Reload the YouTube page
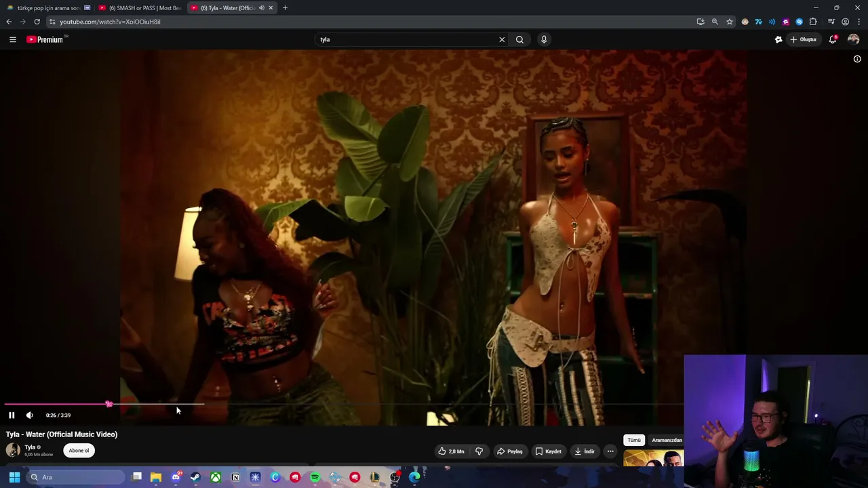The width and height of the screenshot is (868, 488). click(37, 22)
